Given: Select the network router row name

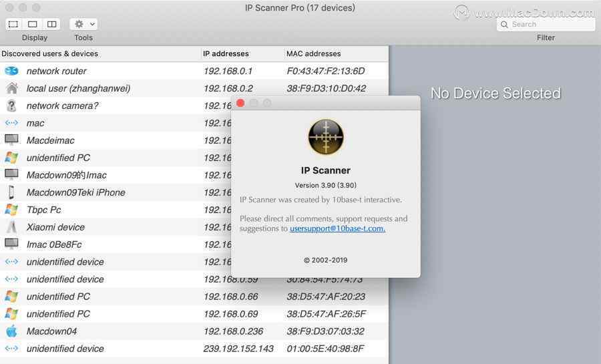Looking at the screenshot, I should [x=56, y=71].
